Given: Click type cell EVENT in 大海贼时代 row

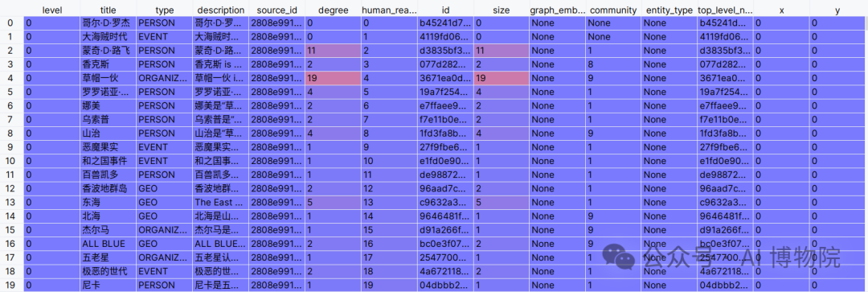Looking at the screenshot, I should (165, 36).
